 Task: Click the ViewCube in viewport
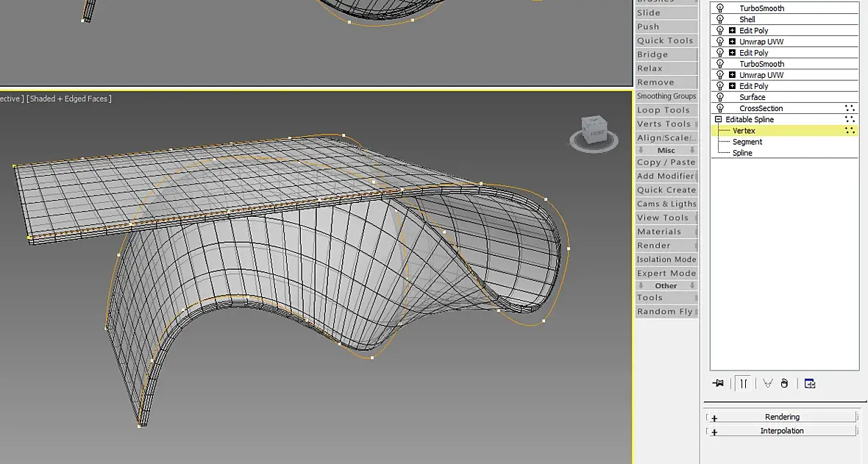pyautogui.click(x=594, y=133)
